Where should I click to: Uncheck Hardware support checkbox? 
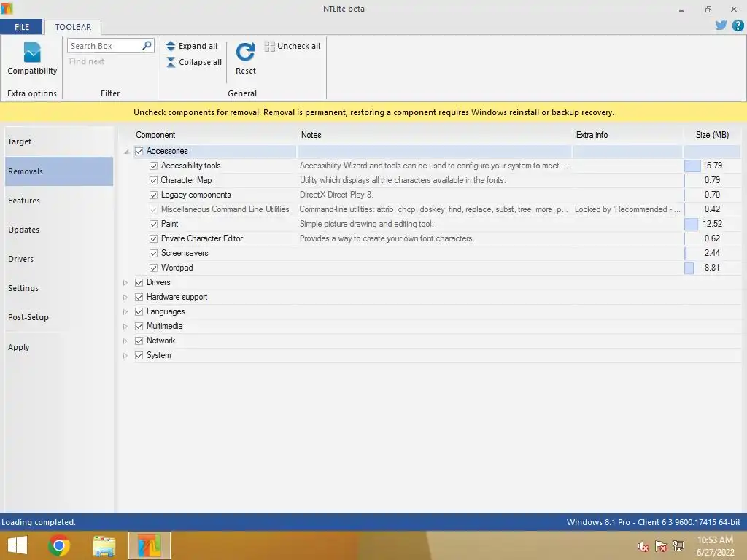click(139, 297)
